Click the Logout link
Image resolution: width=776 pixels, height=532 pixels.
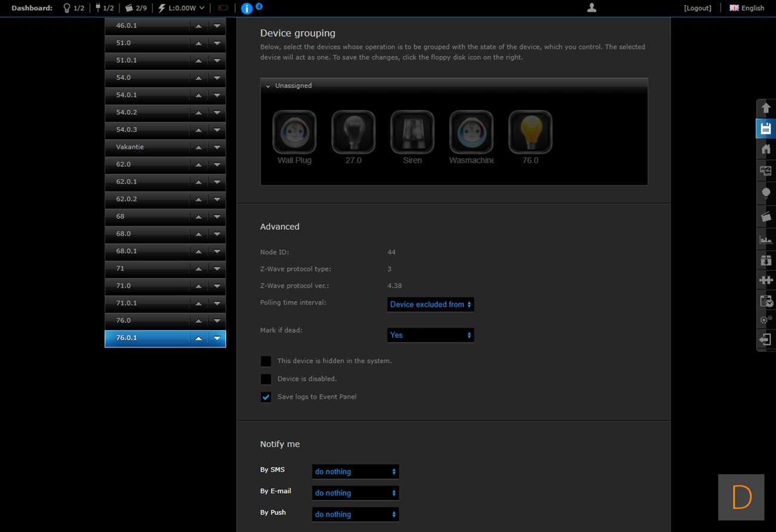point(697,8)
